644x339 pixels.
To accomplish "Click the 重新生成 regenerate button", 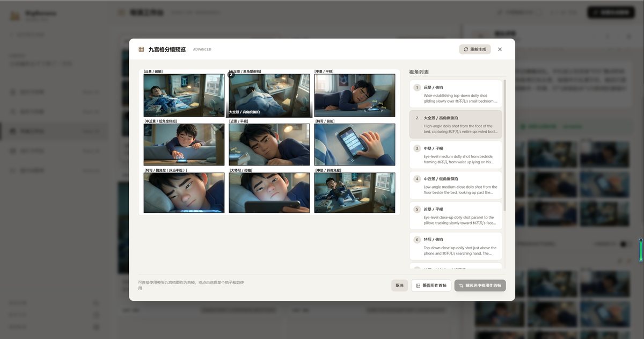I will point(475,49).
